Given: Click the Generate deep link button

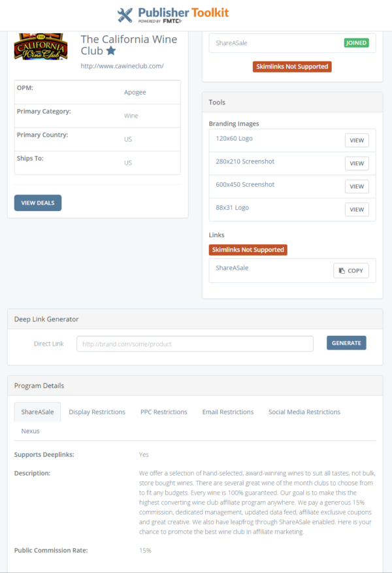Looking at the screenshot, I should coord(346,343).
